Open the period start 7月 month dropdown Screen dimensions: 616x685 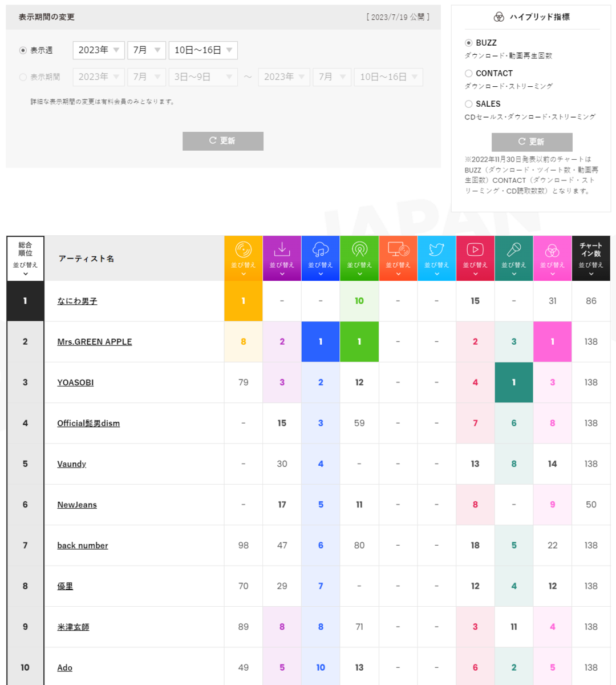(147, 77)
